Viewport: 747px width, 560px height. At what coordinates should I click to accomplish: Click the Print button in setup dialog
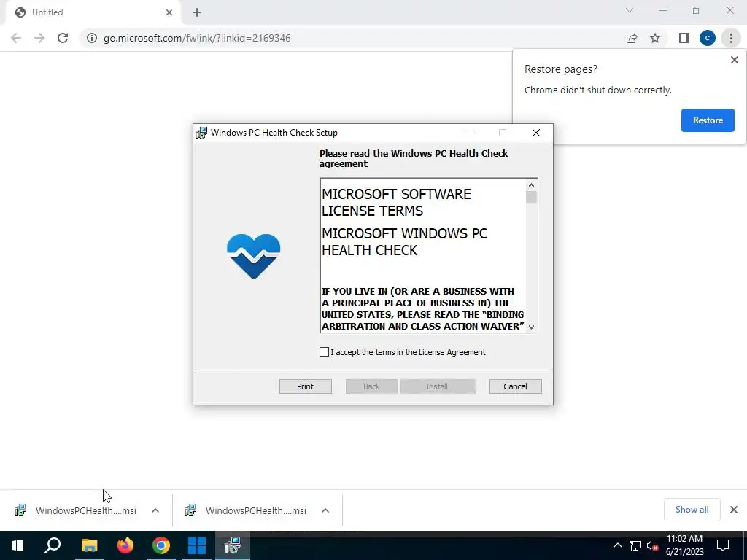tap(306, 386)
